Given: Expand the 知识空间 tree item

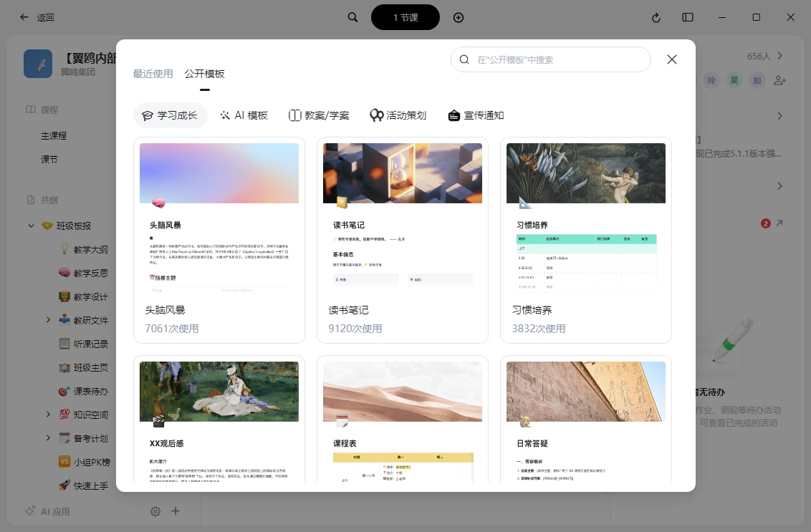Looking at the screenshot, I should click(48, 415).
